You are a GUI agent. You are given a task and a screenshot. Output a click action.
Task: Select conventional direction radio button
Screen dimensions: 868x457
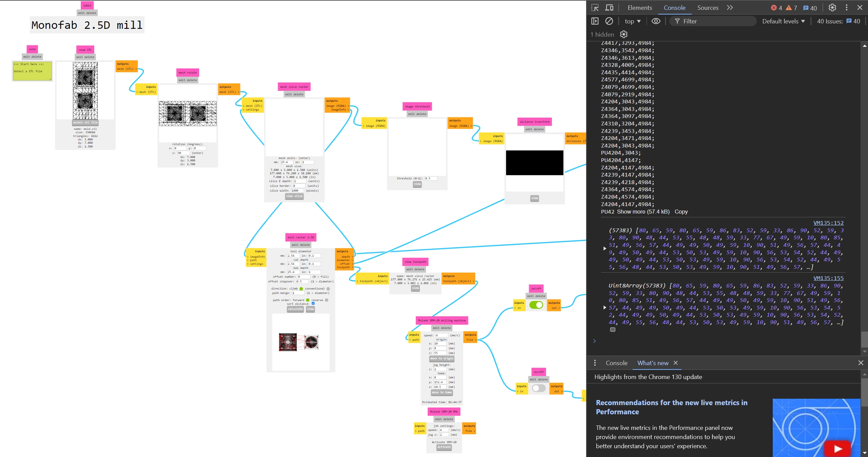click(328, 289)
